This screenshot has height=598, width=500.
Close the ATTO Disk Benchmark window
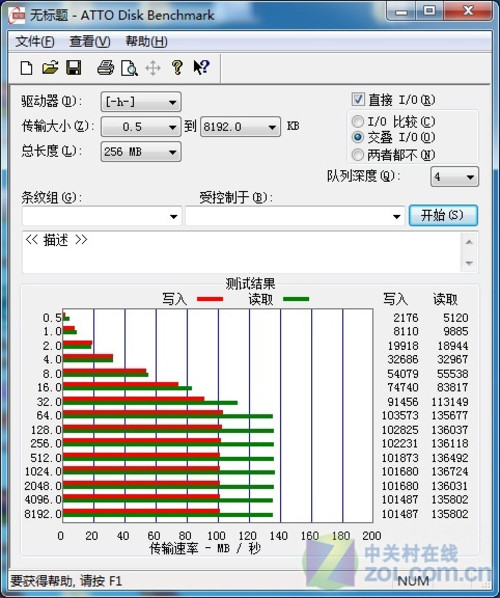click(468, 11)
